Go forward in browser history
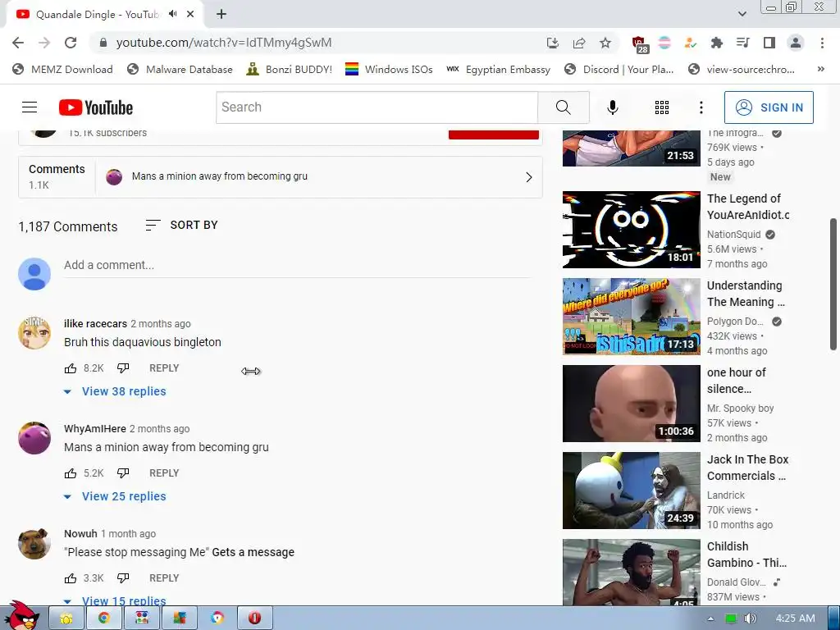Viewport: 840px width, 630px height. coord(44,43)
